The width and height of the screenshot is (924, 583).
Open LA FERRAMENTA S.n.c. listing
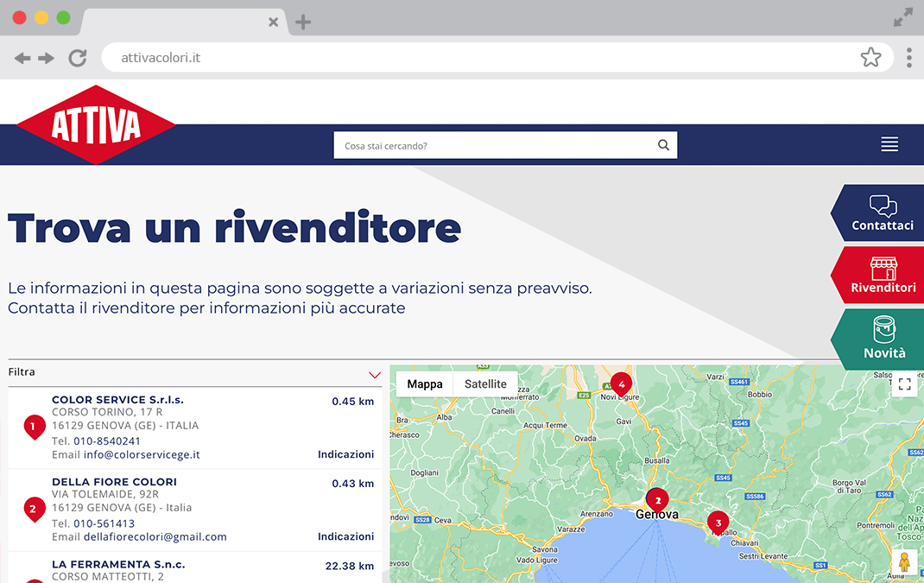pos(118,564)
